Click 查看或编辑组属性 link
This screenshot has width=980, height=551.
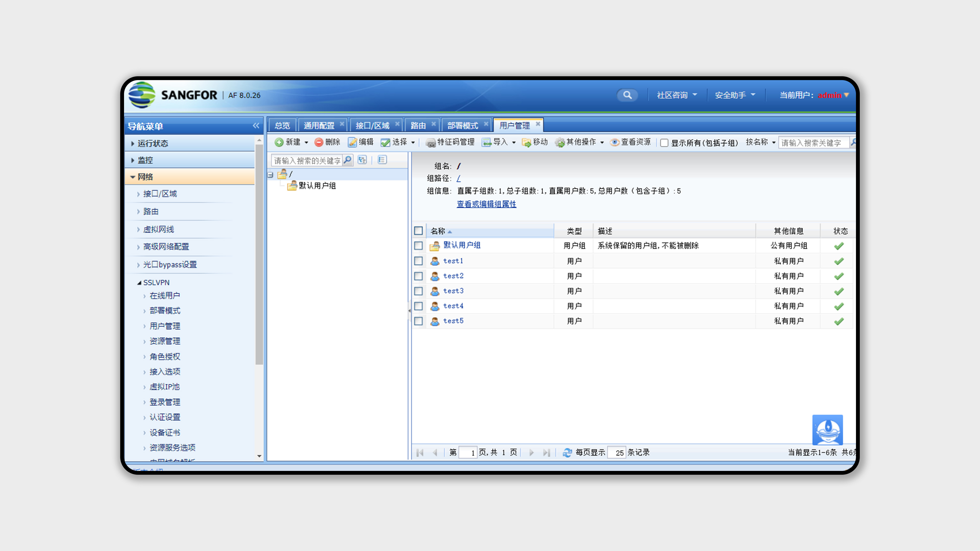point(486,204)
